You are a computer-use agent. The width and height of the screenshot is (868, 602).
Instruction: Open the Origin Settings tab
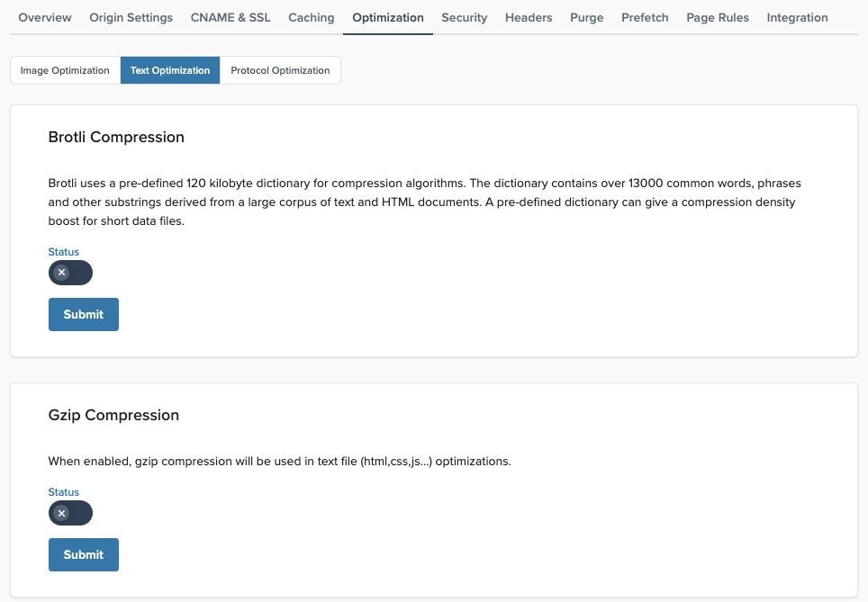(131, 17)
